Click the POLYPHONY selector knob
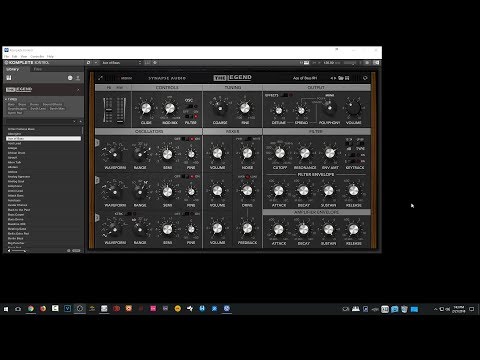 tap(330, 108)
